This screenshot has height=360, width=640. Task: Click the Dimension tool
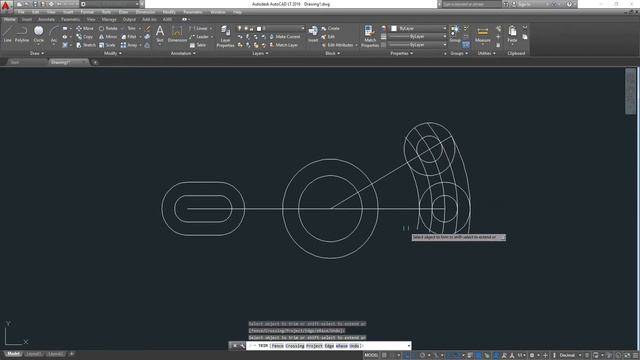177,33
